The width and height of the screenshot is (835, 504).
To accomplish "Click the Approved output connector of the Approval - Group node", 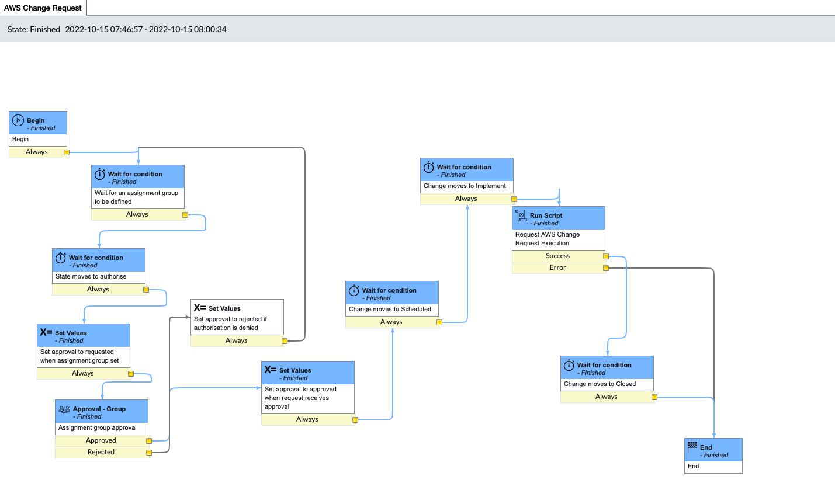I will click(x=148, y=440).
